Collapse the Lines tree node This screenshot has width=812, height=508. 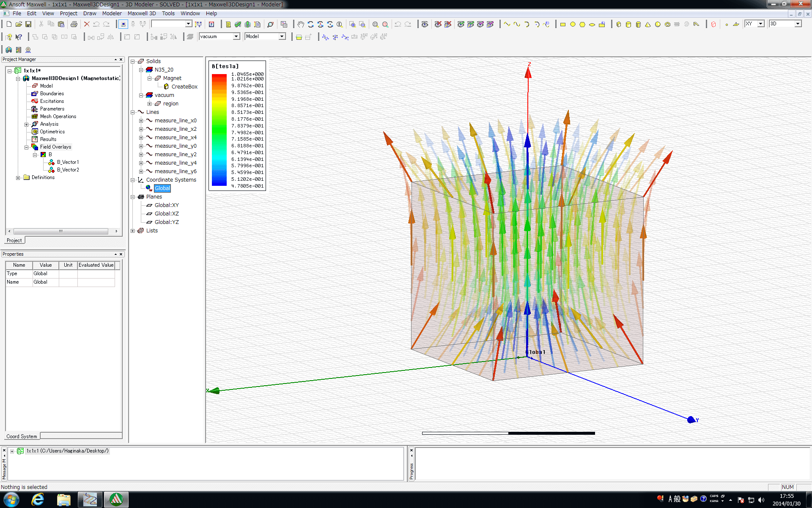point(133,112)
